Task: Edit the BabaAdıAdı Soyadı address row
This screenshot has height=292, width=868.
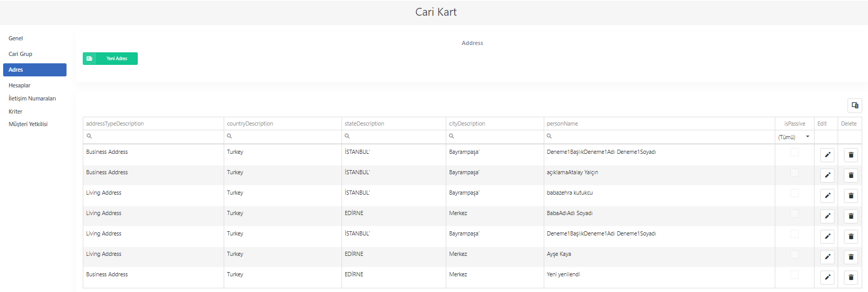Action: [827, 216]
